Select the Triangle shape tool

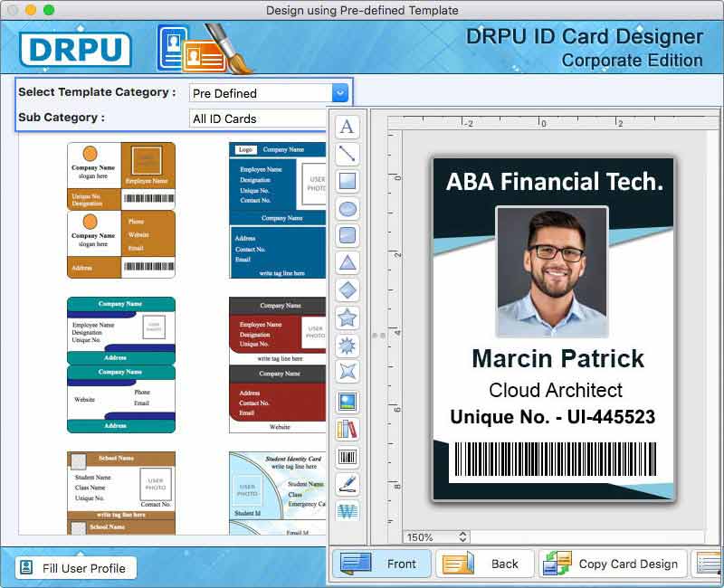pyautogui.click(x=348, y=263)
